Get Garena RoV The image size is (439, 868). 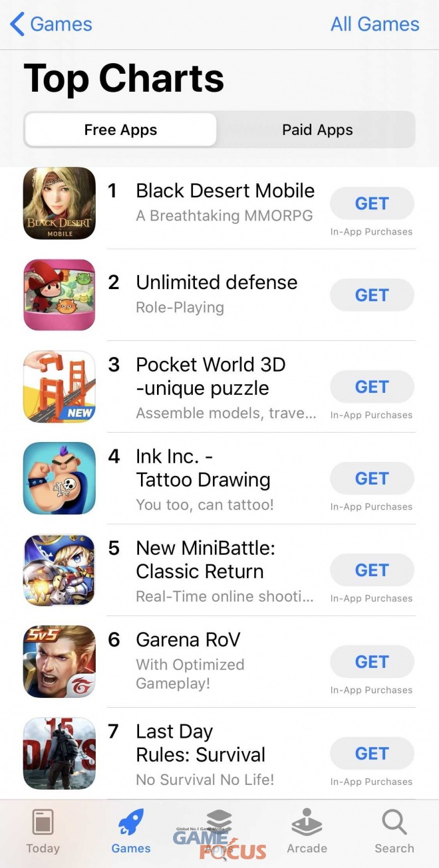coord(372,662)
